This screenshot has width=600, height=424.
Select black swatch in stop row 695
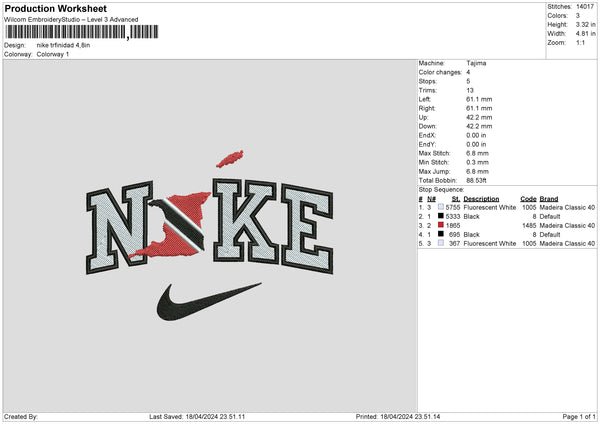pos(441,234)
